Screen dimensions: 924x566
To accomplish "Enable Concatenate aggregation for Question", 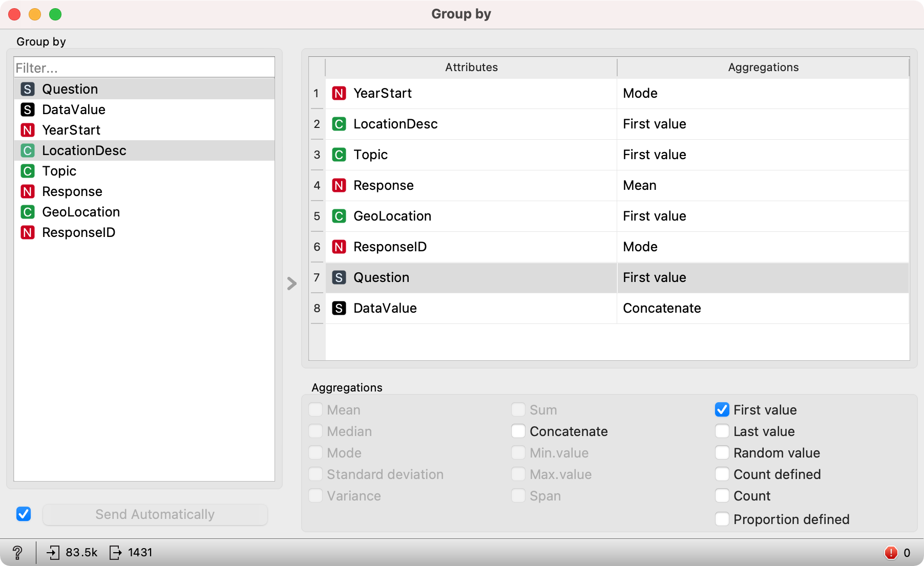I will (518, 431).
